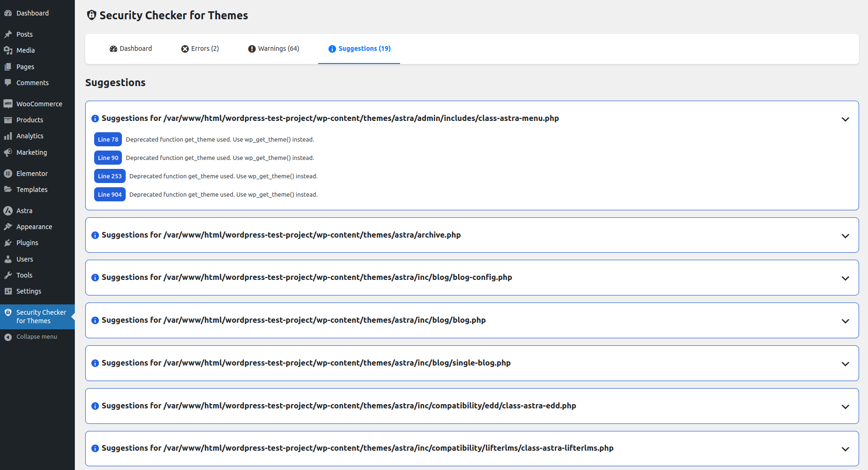This screenshot has height=470, width=868.
Task: Click the Plugins plug icon
Action: tap(8, 243)
